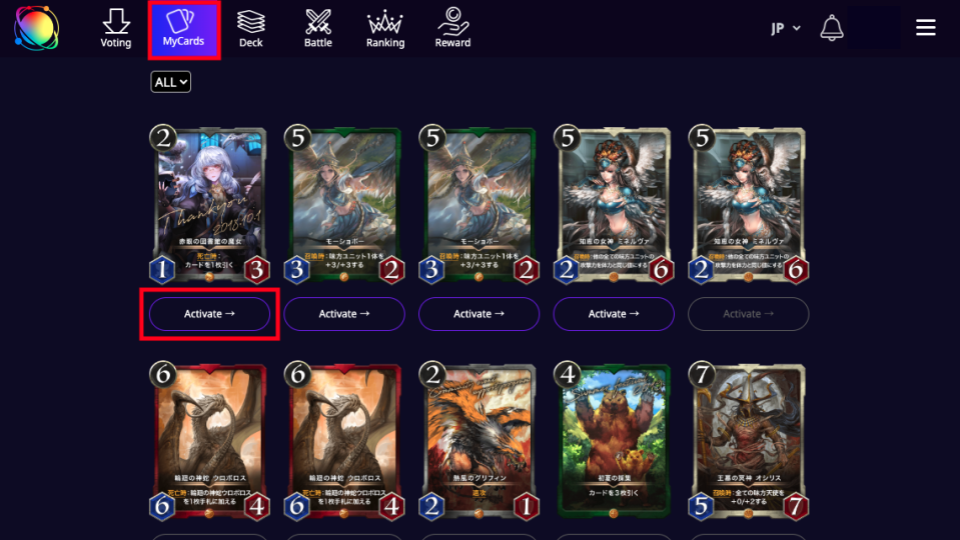960x540 pixels.
Task: Select the MyCards tab
Action: [x=184, y=29]
